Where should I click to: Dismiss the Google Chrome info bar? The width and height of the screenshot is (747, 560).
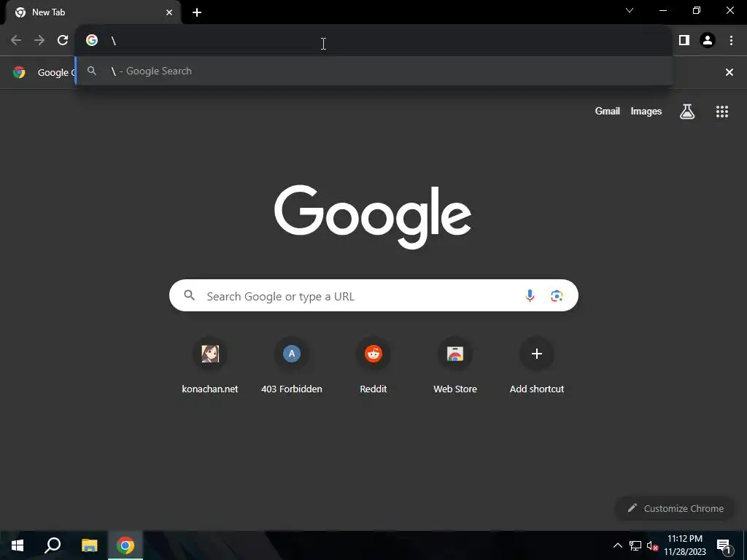pos(729,72)
